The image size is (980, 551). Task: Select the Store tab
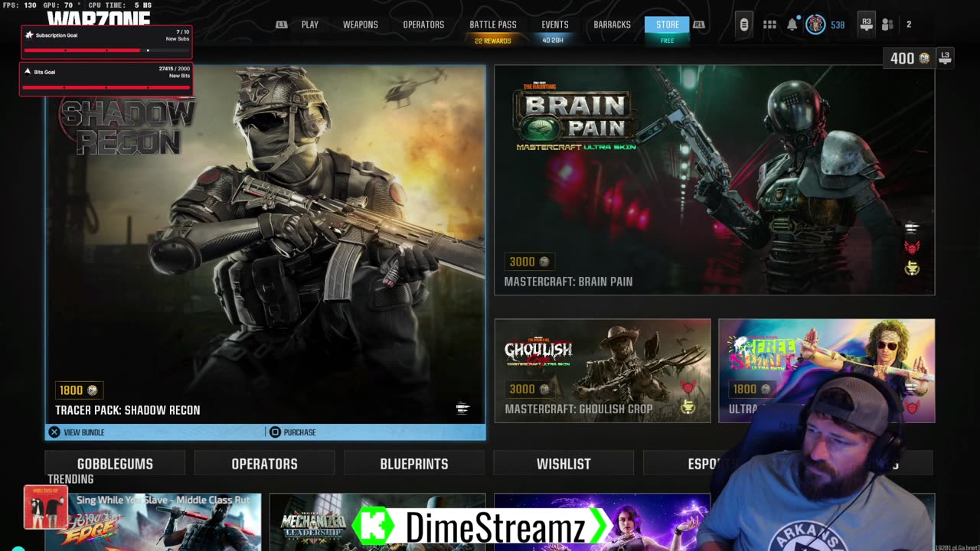pyautogui.click(x=668, y=24)
